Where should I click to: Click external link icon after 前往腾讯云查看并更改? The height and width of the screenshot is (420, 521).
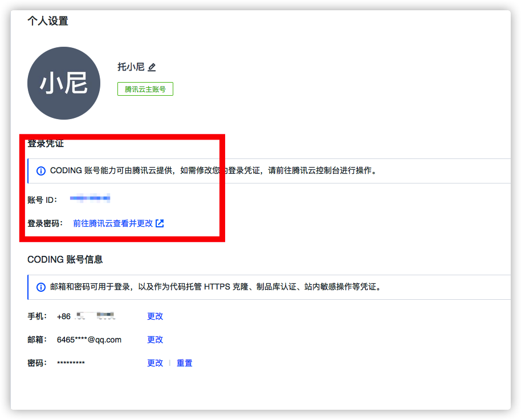pyautogui.click(x=160, y=223)
